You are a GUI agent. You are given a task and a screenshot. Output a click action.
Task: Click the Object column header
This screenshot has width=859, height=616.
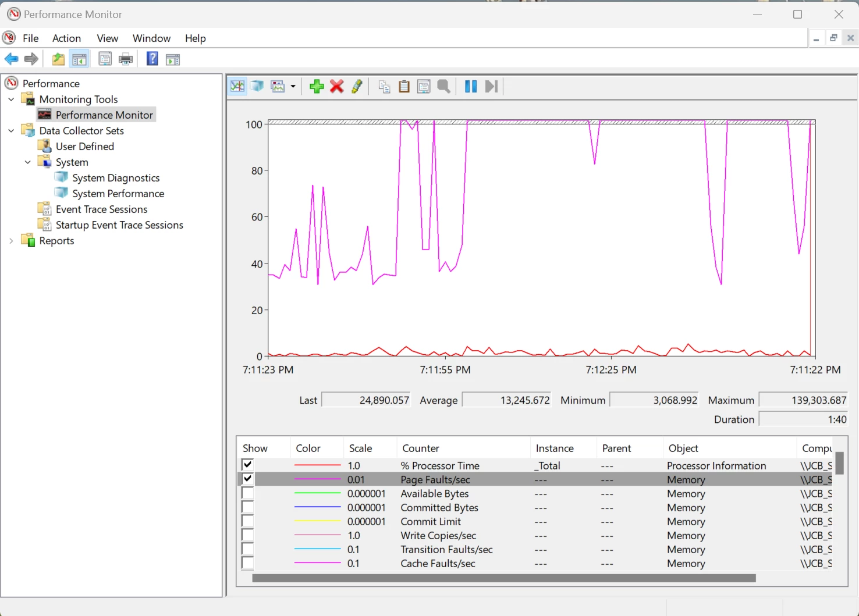[729, 448]
